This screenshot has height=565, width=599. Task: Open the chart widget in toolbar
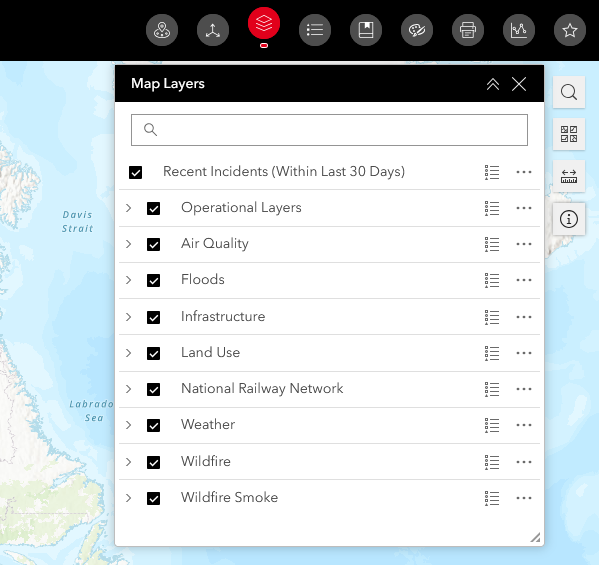pyautogui.click(x=519, y=30)
